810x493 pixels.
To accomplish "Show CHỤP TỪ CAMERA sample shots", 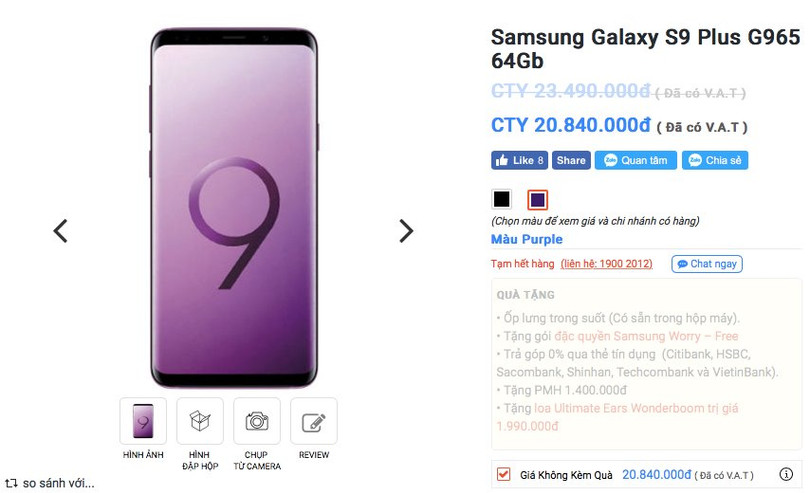I will pyautogui.click(x=257, y=422).
